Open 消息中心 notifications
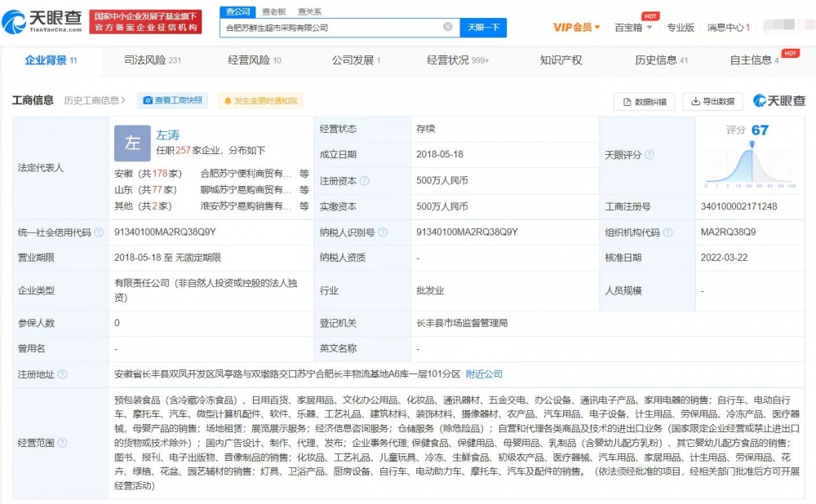Screen dimensions: 816x504 tap(728, 28)
